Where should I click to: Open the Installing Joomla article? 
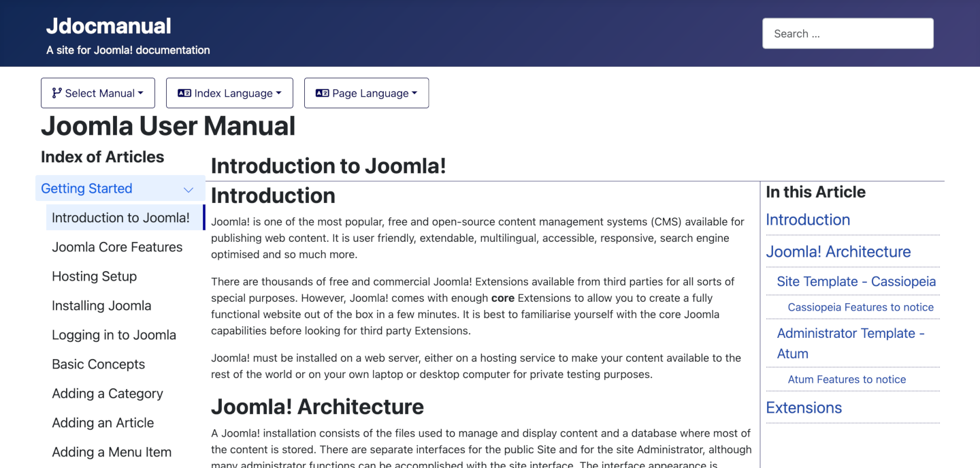(101, 306)
